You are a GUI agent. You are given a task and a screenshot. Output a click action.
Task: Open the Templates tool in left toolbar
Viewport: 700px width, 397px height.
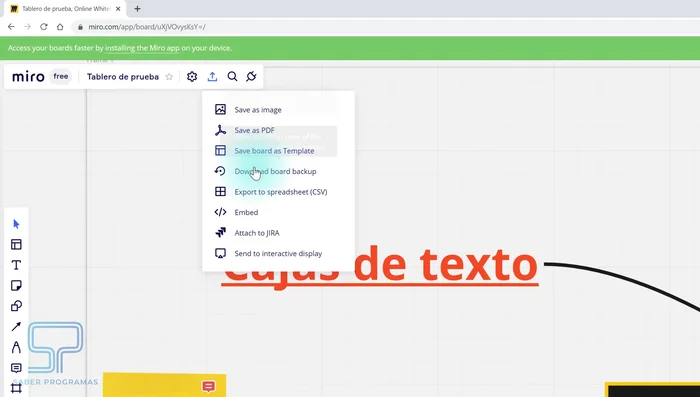(17, 244)
